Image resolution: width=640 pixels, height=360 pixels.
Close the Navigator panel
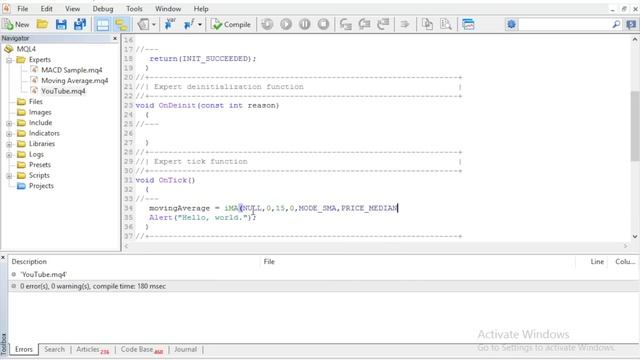115,38
